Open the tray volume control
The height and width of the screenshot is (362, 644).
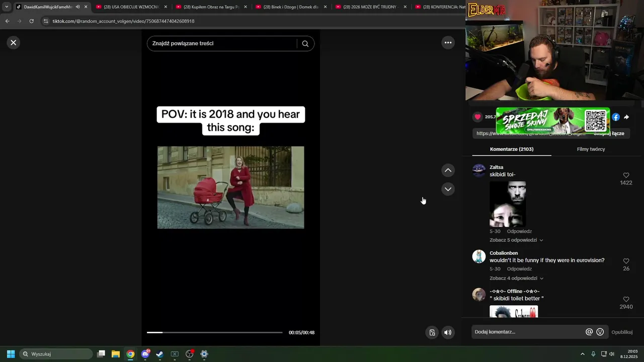pos(612,354)
